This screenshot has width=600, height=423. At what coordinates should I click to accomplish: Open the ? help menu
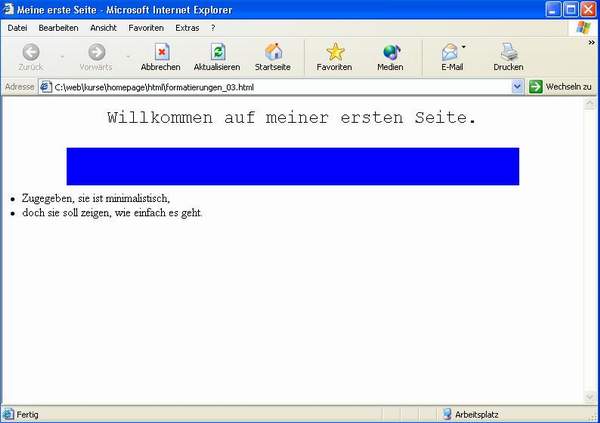point(213,28)
